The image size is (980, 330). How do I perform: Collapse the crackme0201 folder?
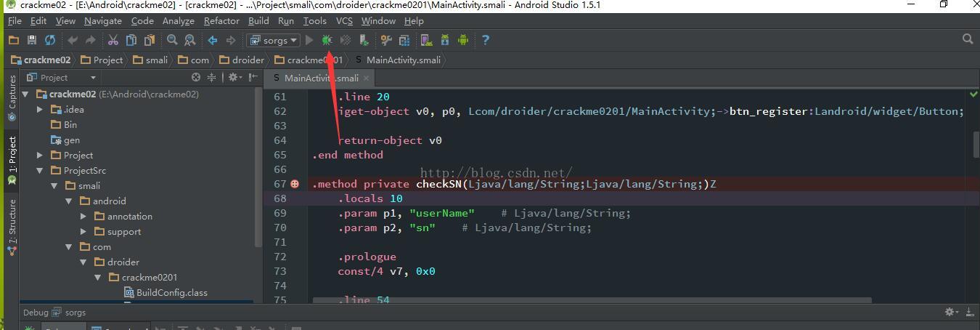coord(98,277)
